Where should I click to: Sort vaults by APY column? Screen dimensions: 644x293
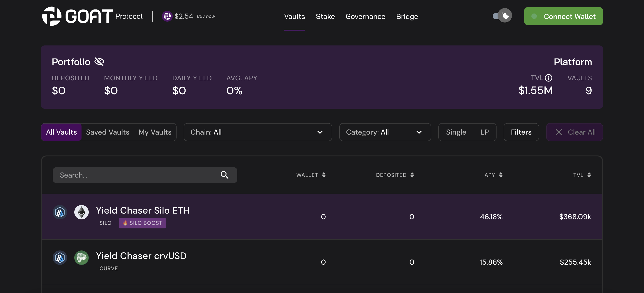coord(493,175)
